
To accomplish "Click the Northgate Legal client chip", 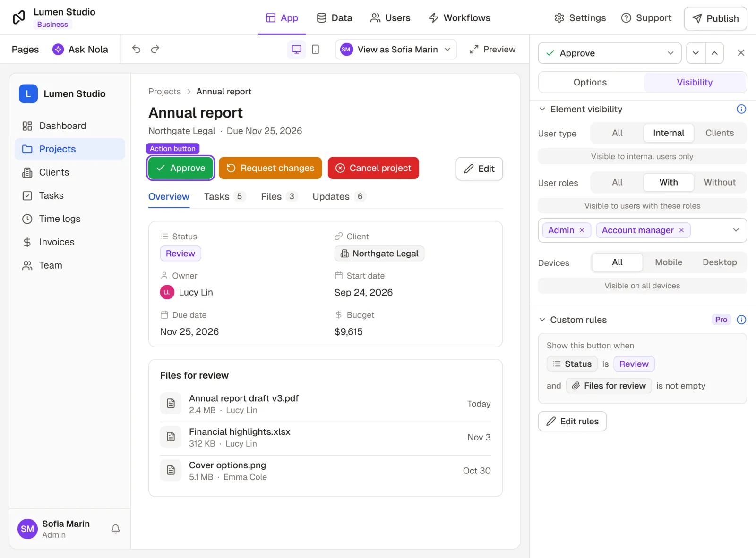I will coord(379,254).
